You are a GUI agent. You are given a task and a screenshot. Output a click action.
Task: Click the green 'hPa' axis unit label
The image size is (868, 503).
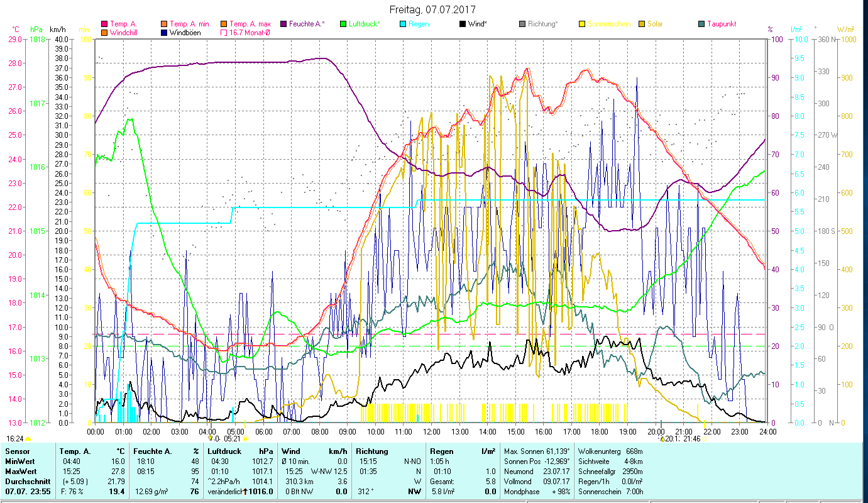click(x=36, y=30)
